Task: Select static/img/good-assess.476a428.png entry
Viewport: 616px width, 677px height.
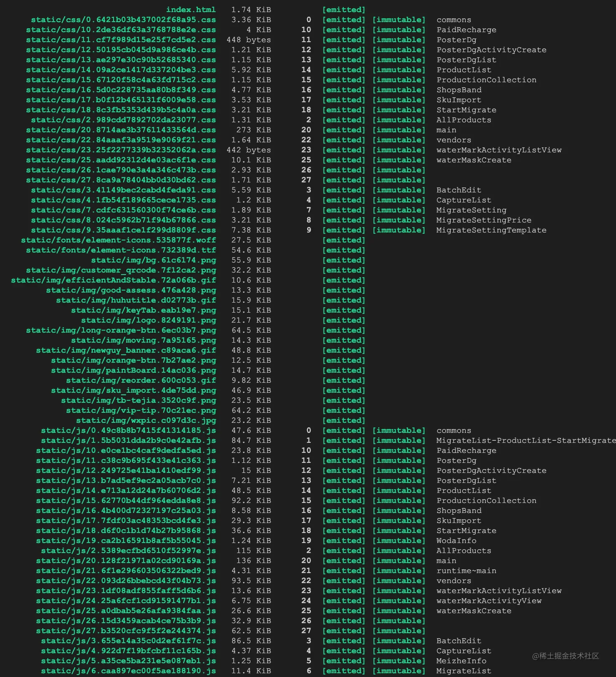Action: [x=131, y=290]
